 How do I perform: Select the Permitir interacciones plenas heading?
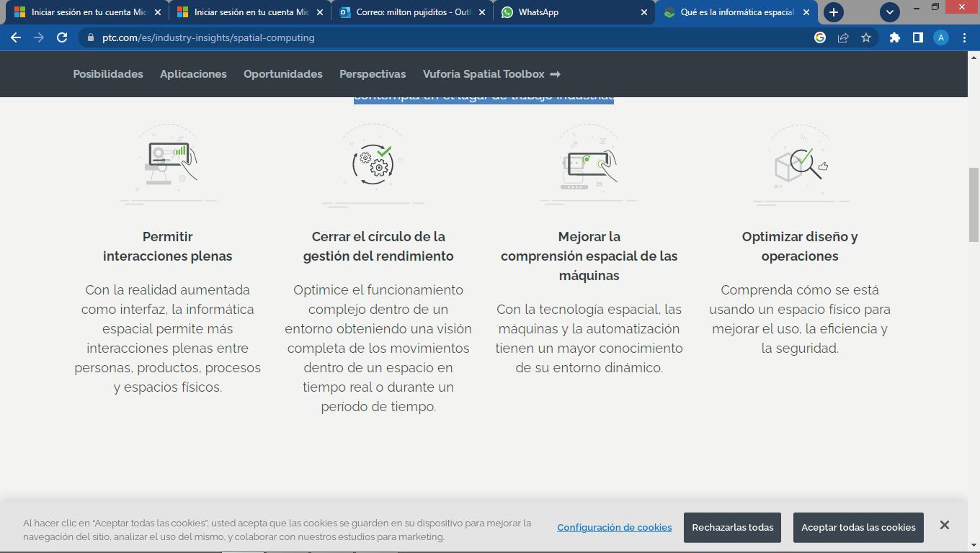pos(168,246)
